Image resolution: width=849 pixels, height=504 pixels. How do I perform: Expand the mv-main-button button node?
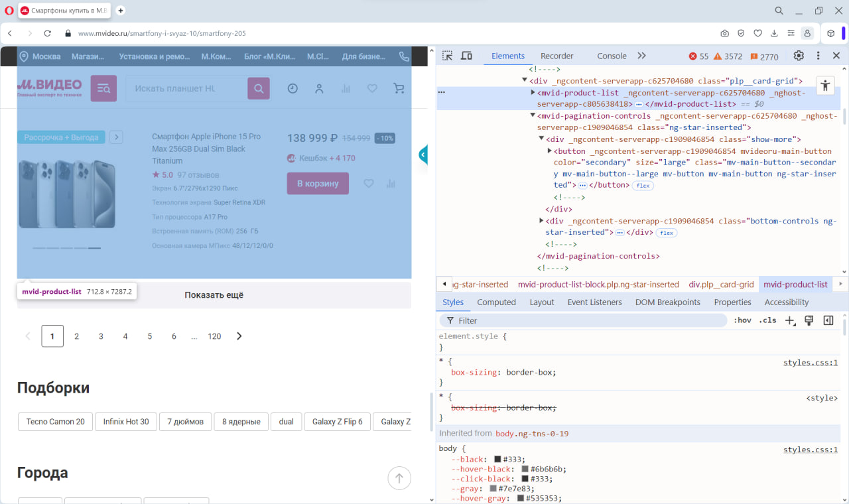pos(549,151)
